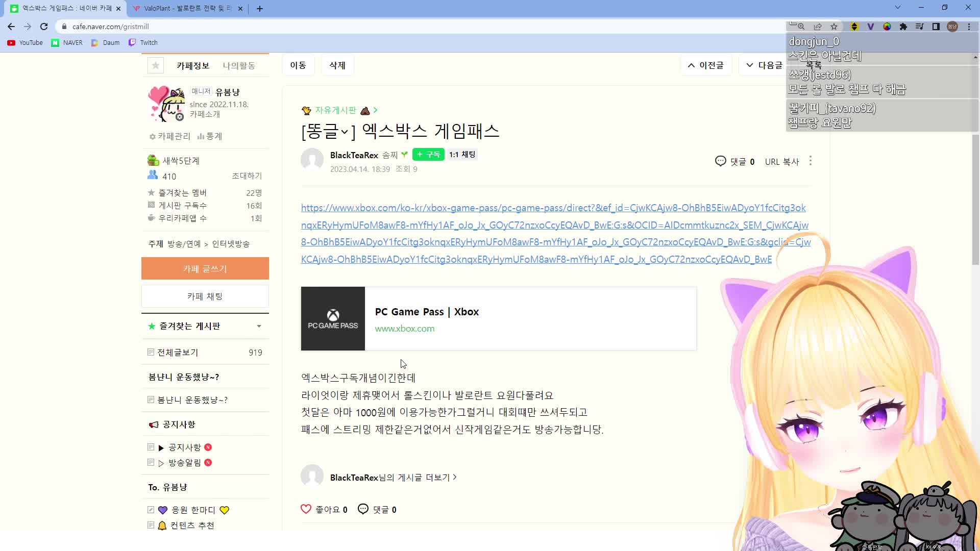Open the 공지사항 board with play arrow
Screen dimensions: 980x551
185,447
